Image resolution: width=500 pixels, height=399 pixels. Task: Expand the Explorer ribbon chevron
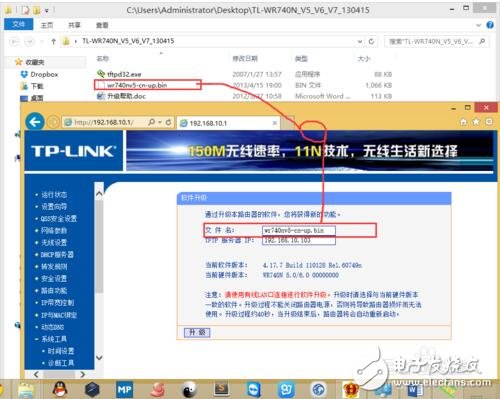point(479,25)
